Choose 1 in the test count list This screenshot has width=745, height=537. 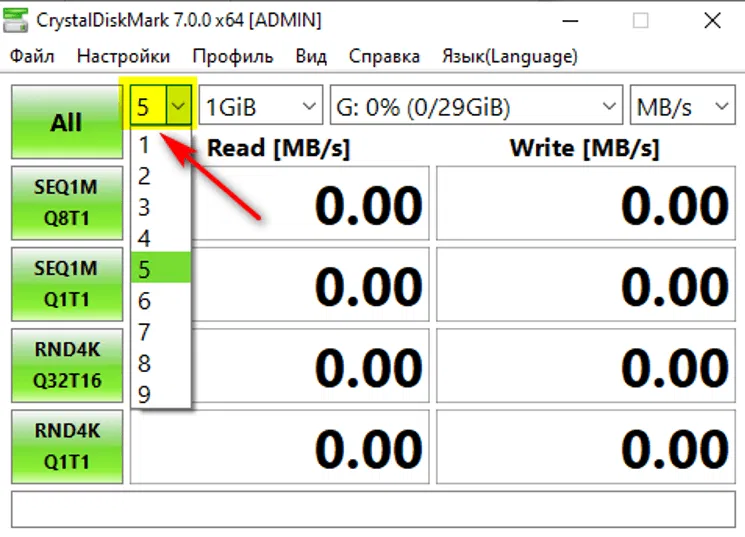click(x=161, y=144)
